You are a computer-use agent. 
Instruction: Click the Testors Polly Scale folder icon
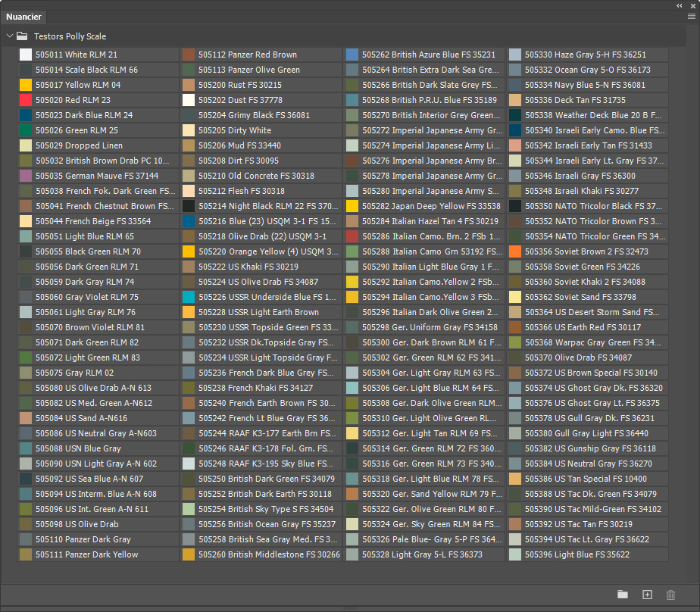22,36
